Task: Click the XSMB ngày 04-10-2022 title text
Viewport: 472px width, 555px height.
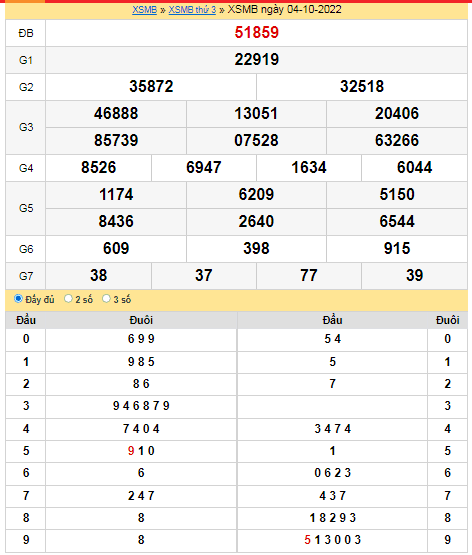Action: click(284, 10)
